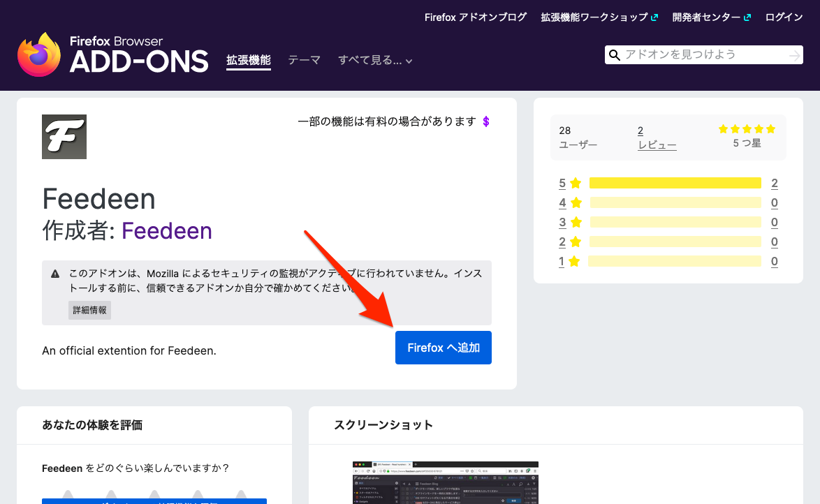Click the 5-star rating bar
This screenshot has height=504, width=820.
(675, 184)
